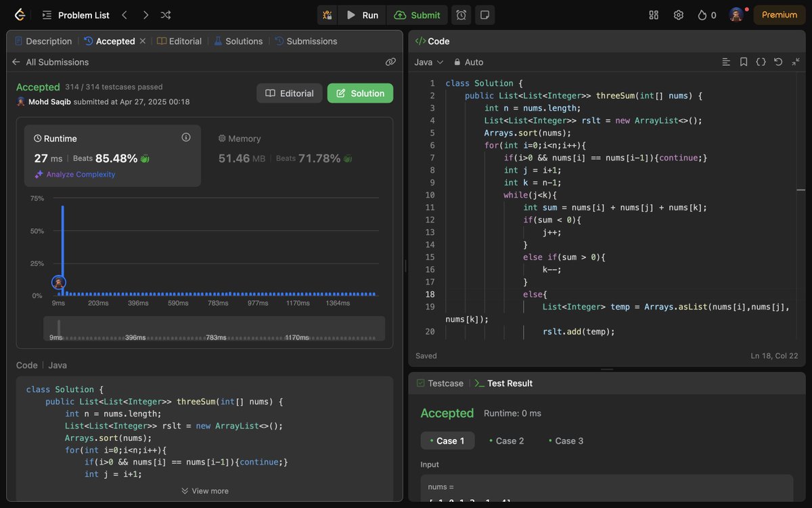This screenshot has width=812, height=508.
Task: Switch to the Testcase tab
Action: (x=440, y=383)
